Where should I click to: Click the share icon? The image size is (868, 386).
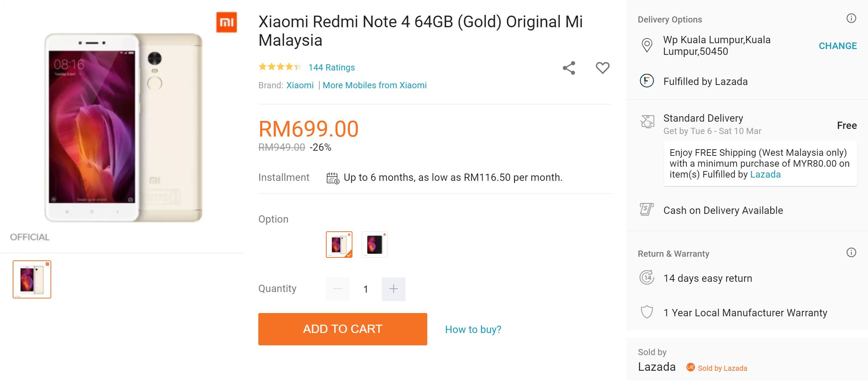coord(569,68)
